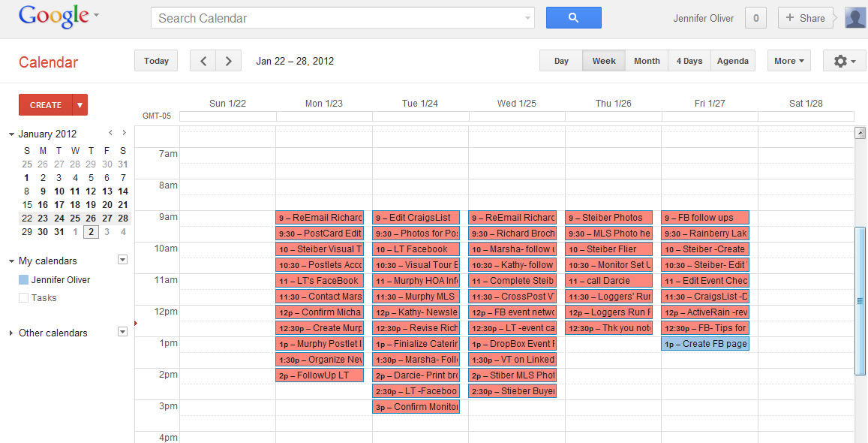Open the Create FB page event
This screenshot has width=868, height=443.
[x=705, y=344]
